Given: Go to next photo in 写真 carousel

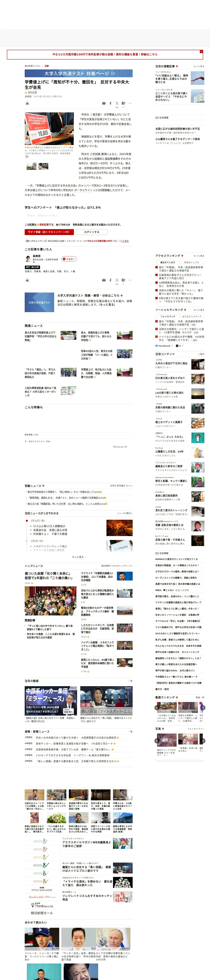Looking at the screenshot, I should point(203,741).
